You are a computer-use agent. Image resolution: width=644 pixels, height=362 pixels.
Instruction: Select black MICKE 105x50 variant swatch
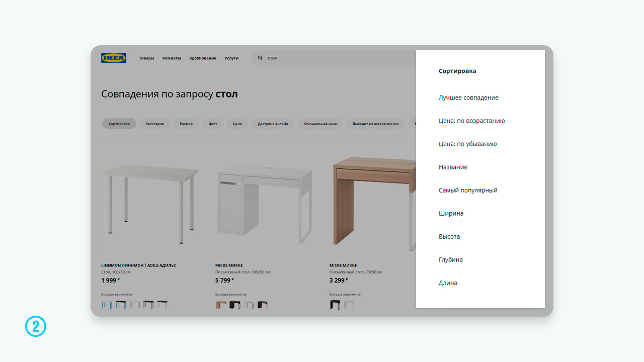[235, 305]
